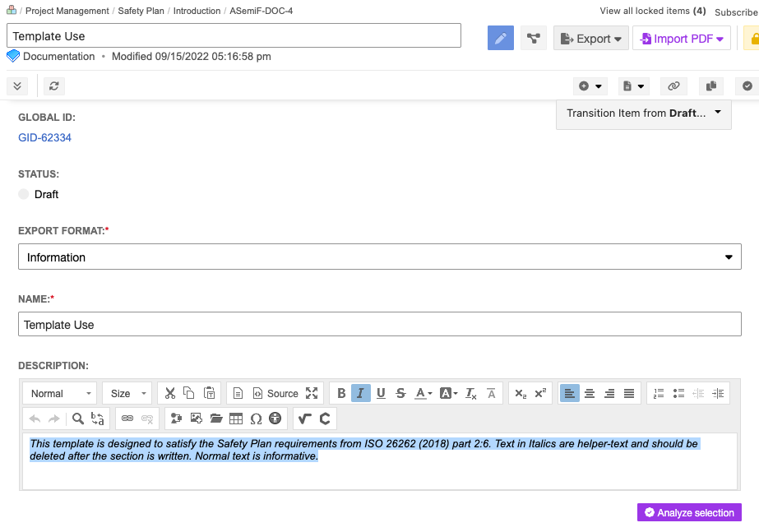Open the Export Format Information dropdown

[x=380, y=257]
